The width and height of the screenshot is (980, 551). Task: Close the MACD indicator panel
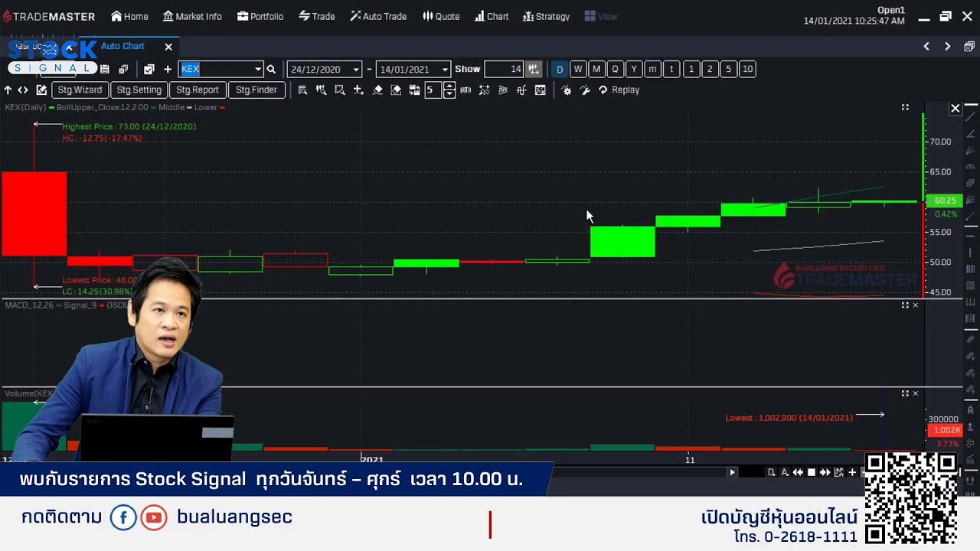(915, 305)
